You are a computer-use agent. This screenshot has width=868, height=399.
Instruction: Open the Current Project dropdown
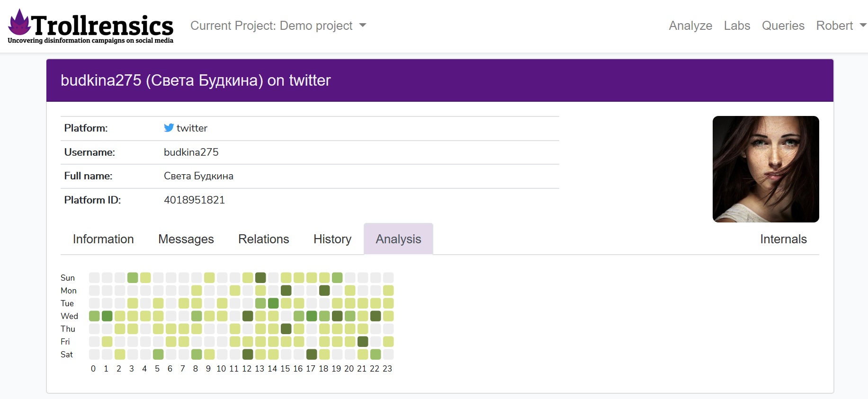(x=278, y=26)
